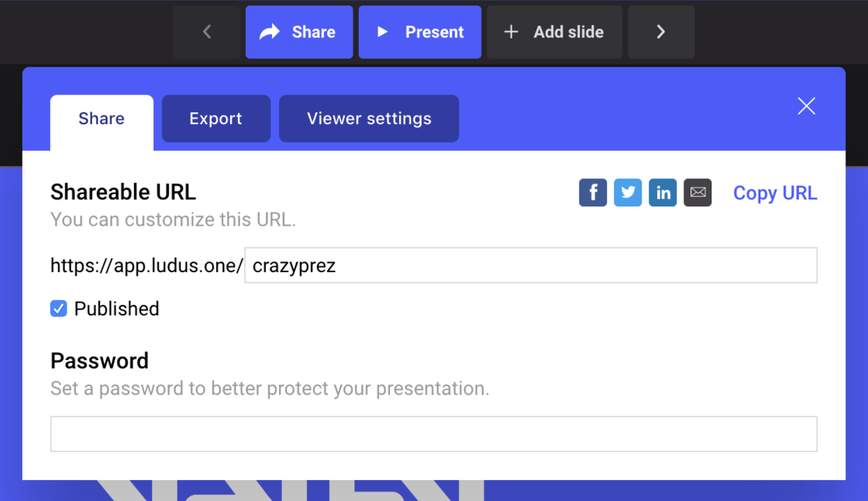The width and height of the screenshot is (868, 501).
Task: Click the Share button in top toolbar
Action: pyautogui.click(x=298, y=32)
